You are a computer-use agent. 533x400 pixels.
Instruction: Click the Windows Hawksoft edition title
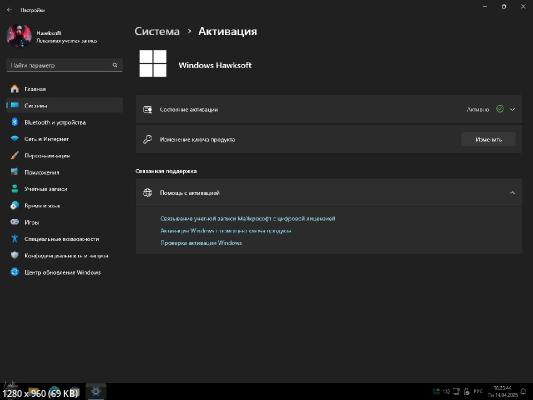coord(215,65)
